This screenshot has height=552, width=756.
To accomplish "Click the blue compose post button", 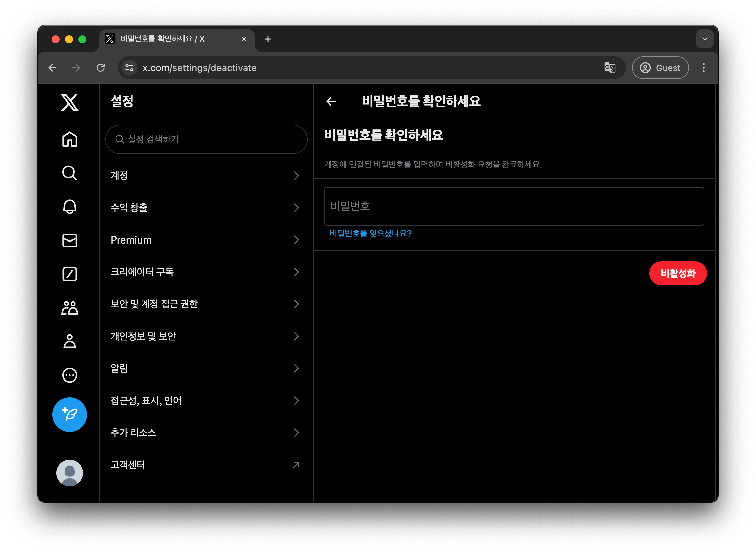I will click(x=70, y=414).
